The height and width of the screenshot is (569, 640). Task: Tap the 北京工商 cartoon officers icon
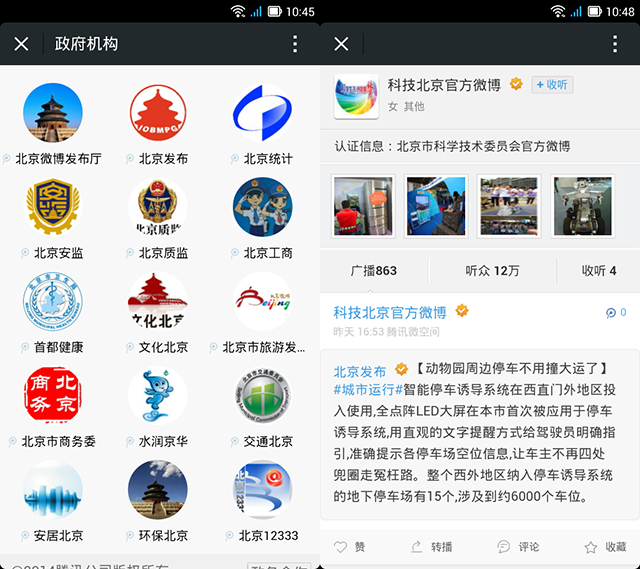[262, 207]
